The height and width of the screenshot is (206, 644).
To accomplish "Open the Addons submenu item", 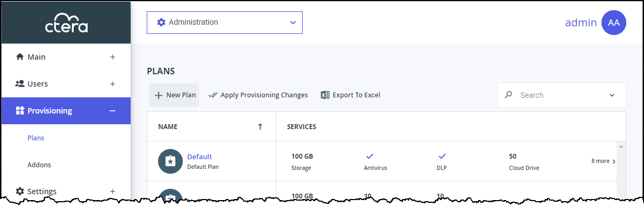I will coord(39,165).
